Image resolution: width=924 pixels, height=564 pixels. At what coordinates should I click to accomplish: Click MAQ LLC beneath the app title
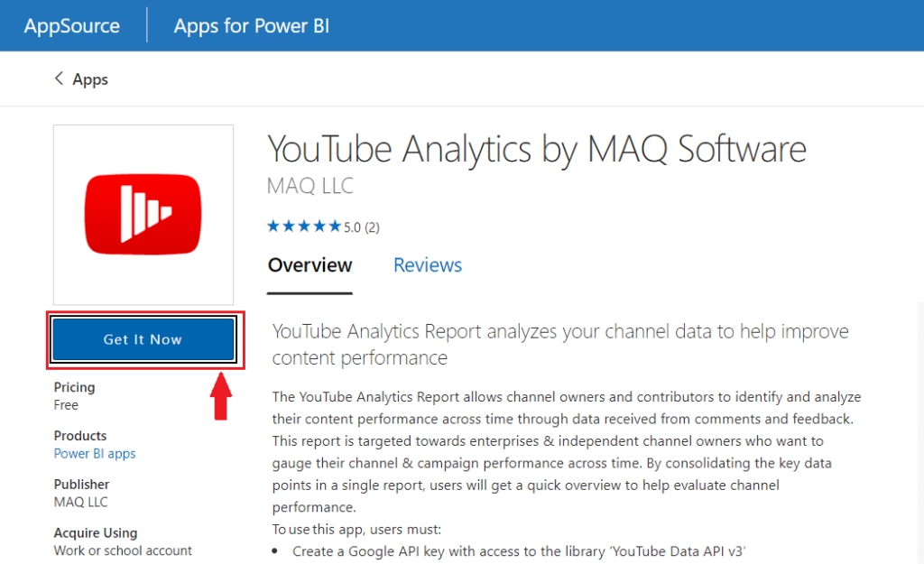[x=310, y=186]
